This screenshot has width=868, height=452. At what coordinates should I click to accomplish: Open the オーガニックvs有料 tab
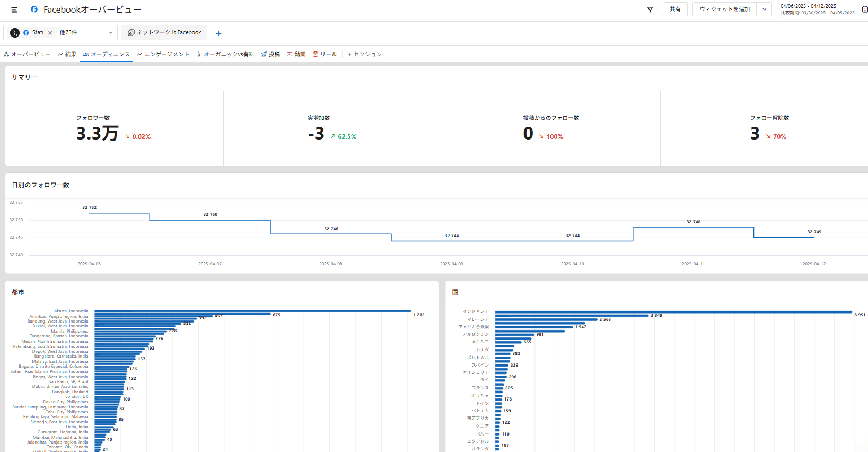click(x=225, y=54)
